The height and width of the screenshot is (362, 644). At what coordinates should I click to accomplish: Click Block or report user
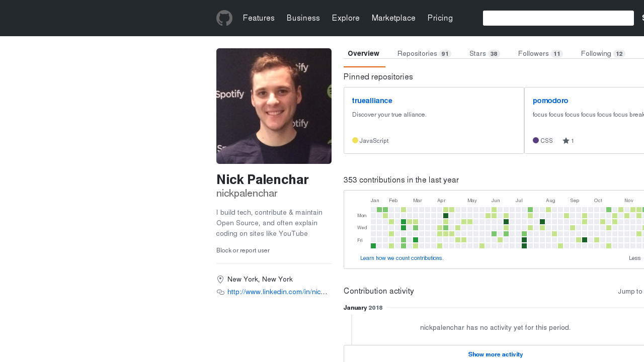click(x=243, y=250)
